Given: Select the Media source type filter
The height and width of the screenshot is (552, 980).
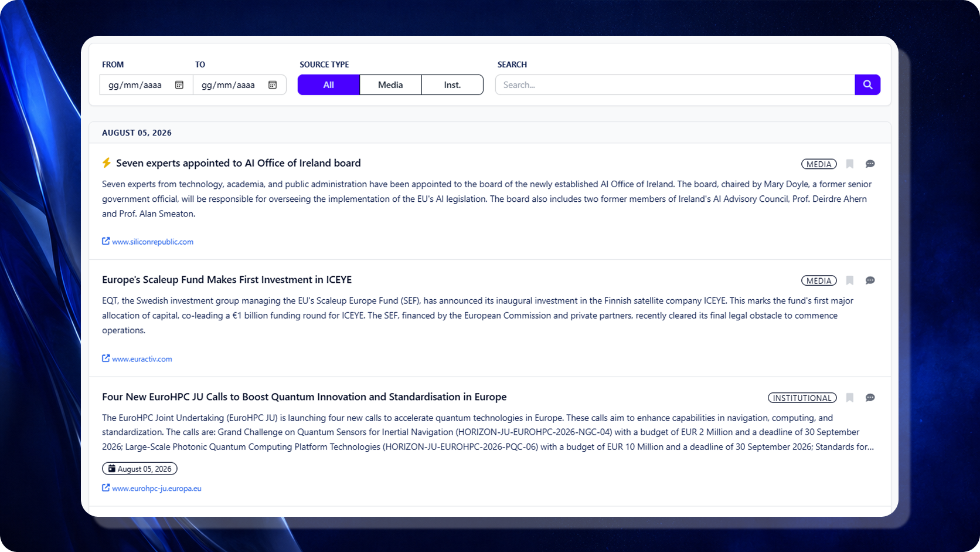Looking at the screenshot, I should coord(390,84).
